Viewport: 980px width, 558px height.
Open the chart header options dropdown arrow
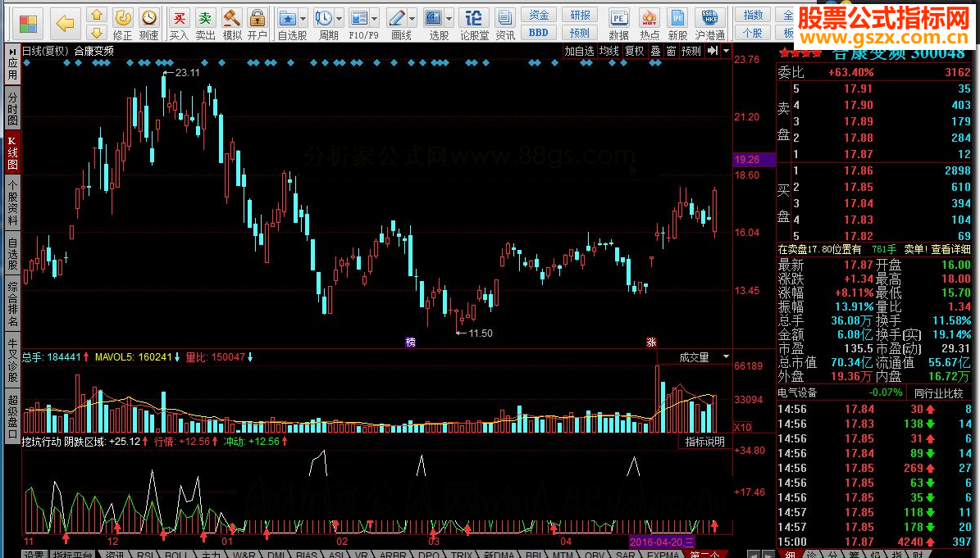(x=726, y=51)
